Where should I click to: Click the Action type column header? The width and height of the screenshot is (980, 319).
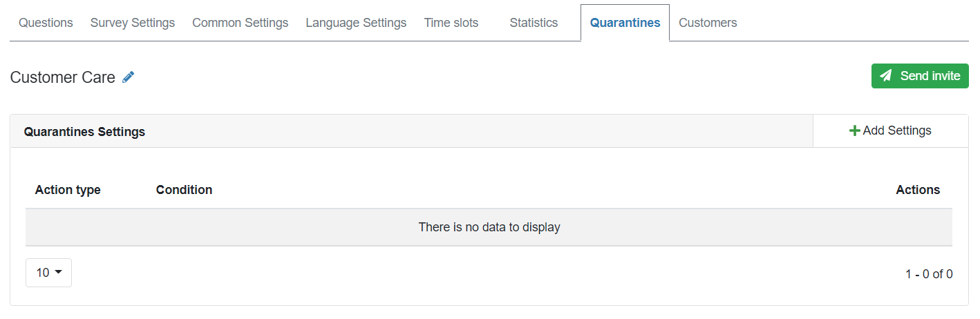coord(68,190)
